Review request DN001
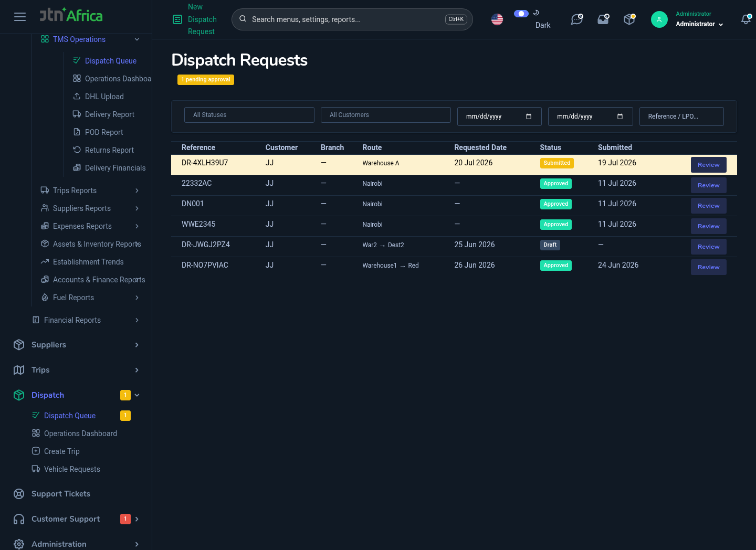Screen dimensions: 756x550 coord(709,206)
